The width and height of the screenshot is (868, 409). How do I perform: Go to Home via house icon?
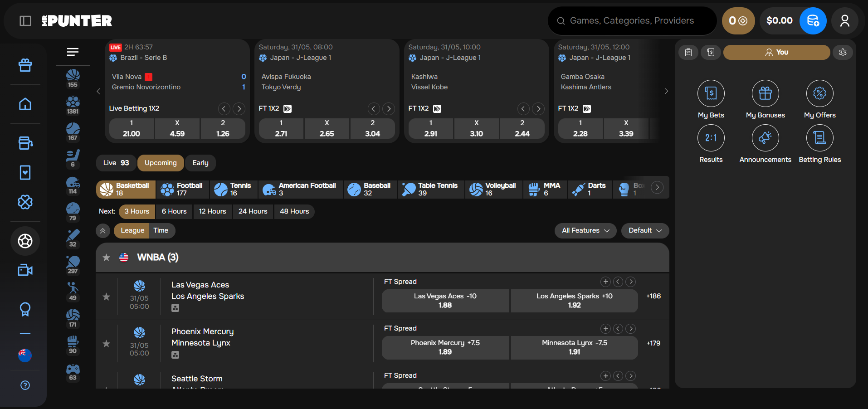[x=25, y=104]
